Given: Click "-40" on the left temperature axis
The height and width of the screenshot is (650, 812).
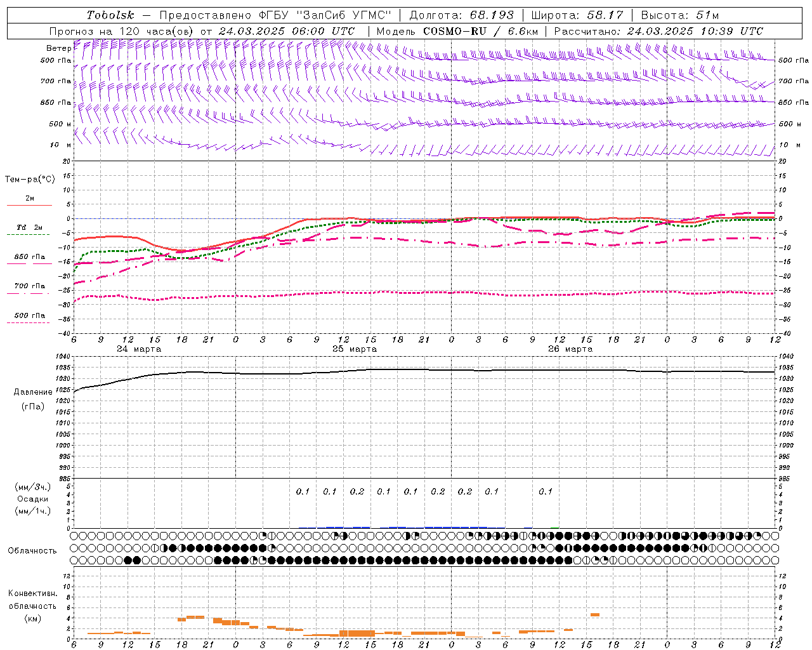Looking at the screenshot, I should (x=65, y=333).
